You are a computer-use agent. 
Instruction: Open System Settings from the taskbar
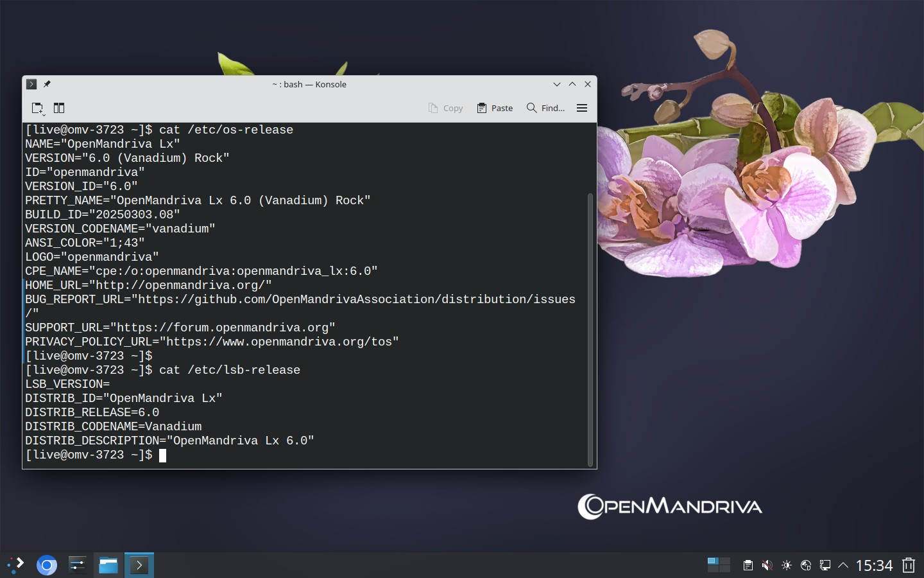(x=78, y=565)
